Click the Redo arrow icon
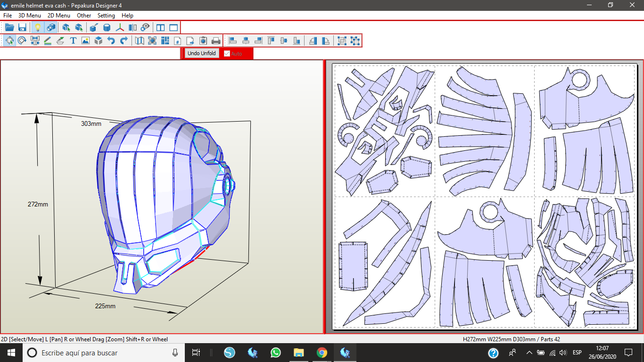 pos(124,41)
